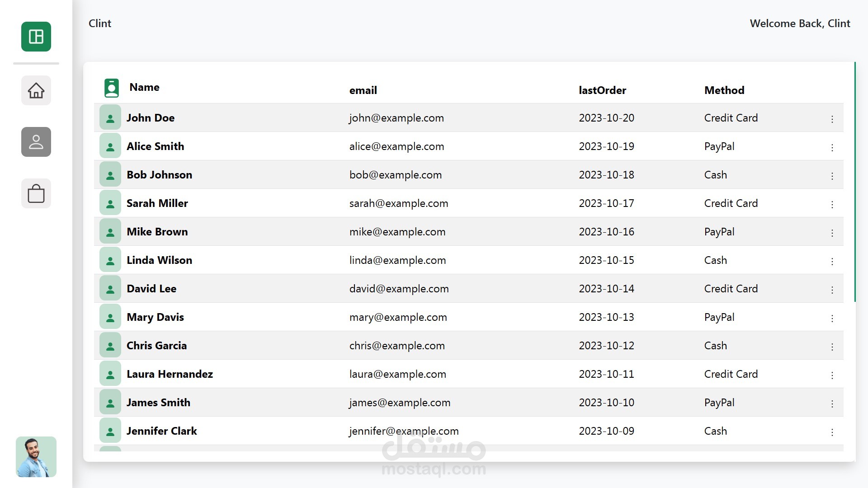Open the three-dot menu for Mike Brown
The width and height of the screenshot is (868, 488).
[832, 233]
